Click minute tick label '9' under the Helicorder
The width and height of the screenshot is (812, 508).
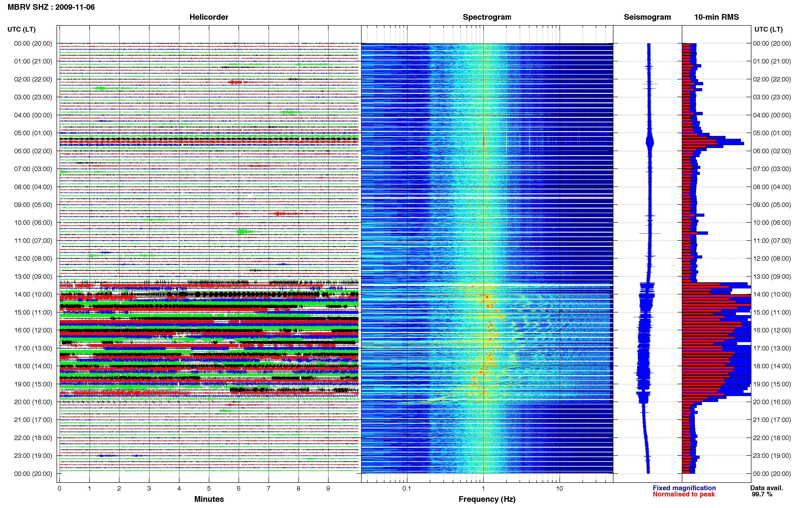click(x=328, y=489)
